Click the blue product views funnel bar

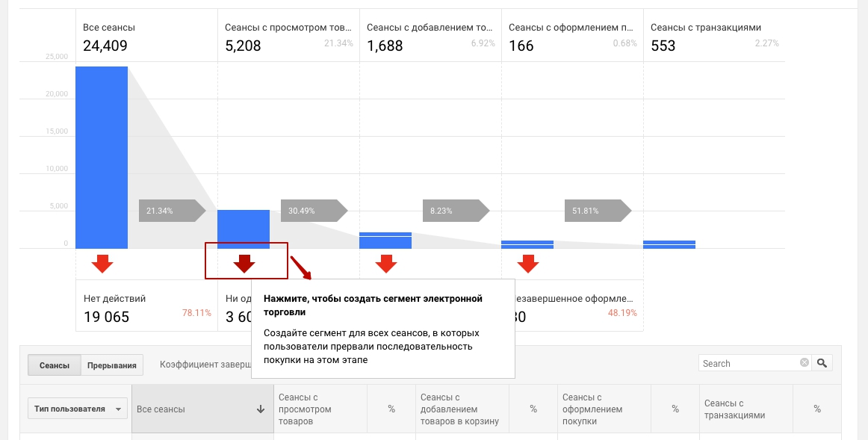pyautogui.click(x=244, y=229)
